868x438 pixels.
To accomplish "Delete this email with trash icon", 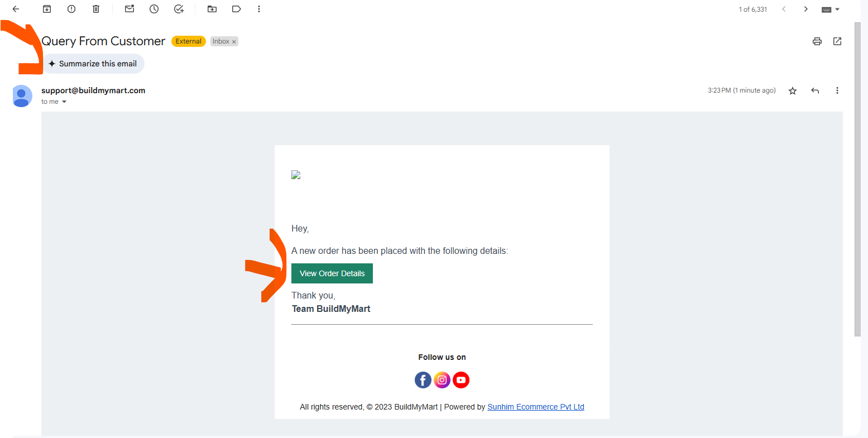I will click(x=96, y=9).
